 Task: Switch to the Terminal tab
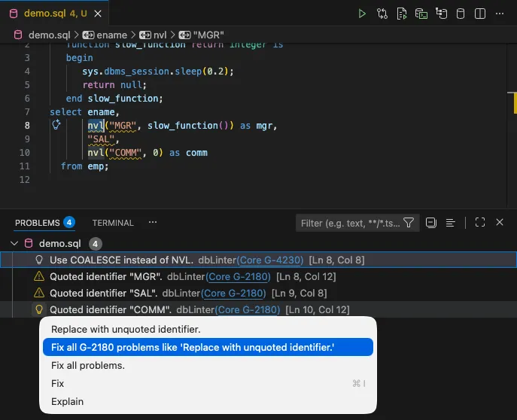point(113,223)
